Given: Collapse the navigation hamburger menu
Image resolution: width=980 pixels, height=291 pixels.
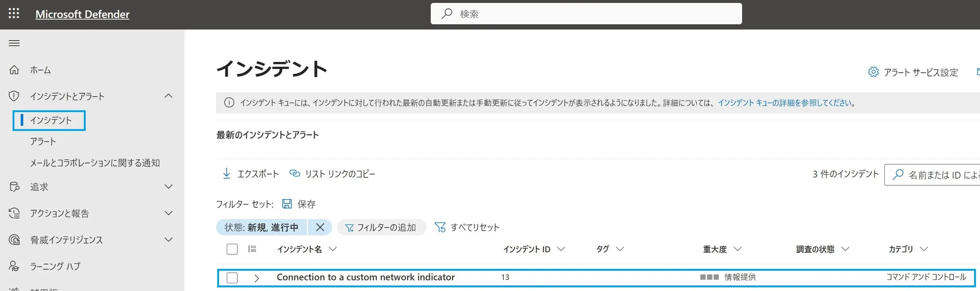Looking at the screenshot, I should click(x=14, y=43).
